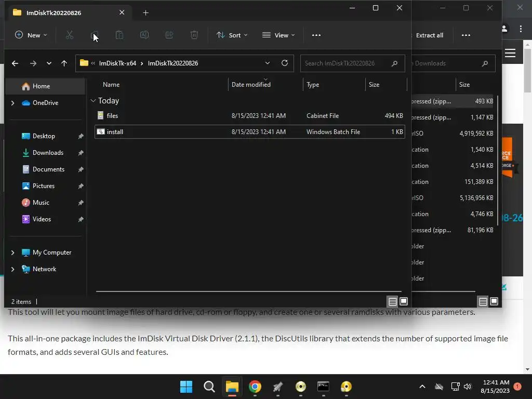Click the volume speaker tray icon

pos(468,387)
